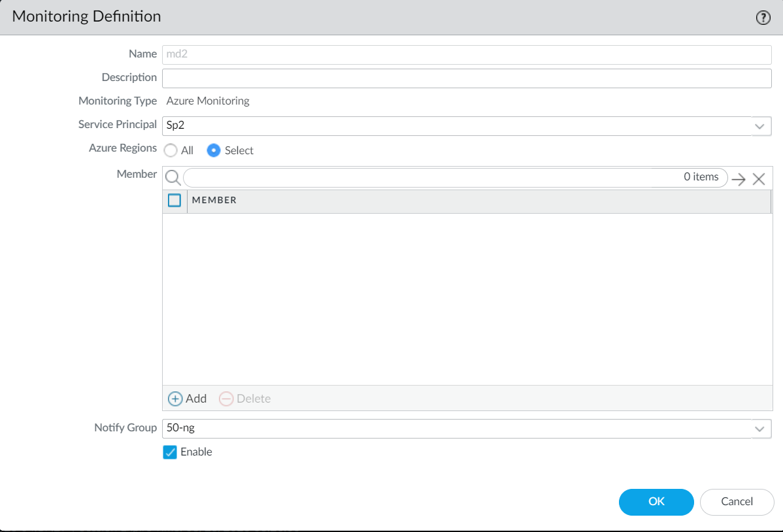
Task: Click the Delete minus icon below the member list
Action: click(x=226, y=399)
